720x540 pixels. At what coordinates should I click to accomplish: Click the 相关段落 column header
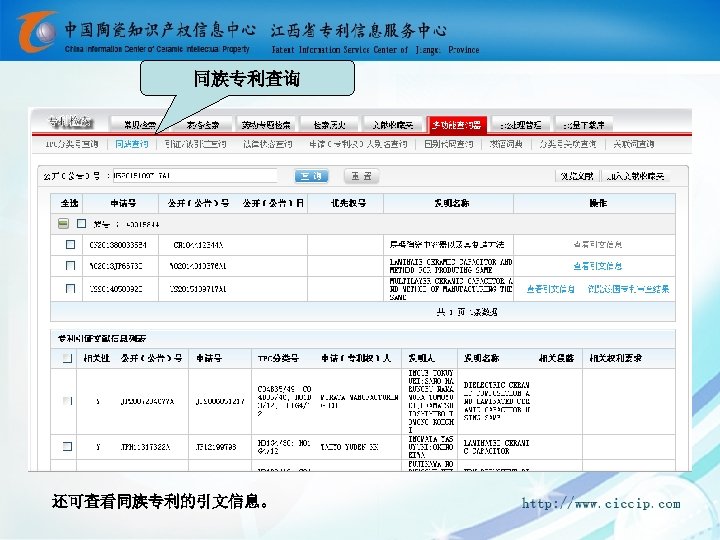[x=556, y=358]
